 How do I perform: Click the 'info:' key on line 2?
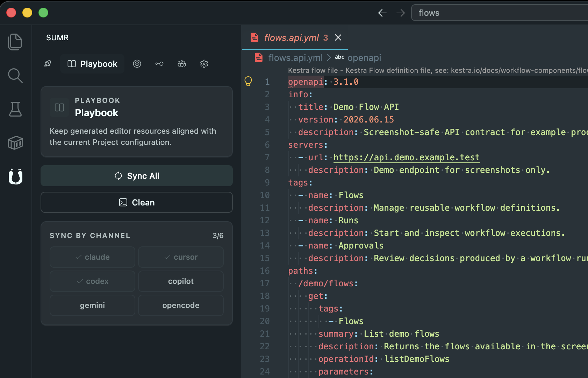(x=300, y=94)
